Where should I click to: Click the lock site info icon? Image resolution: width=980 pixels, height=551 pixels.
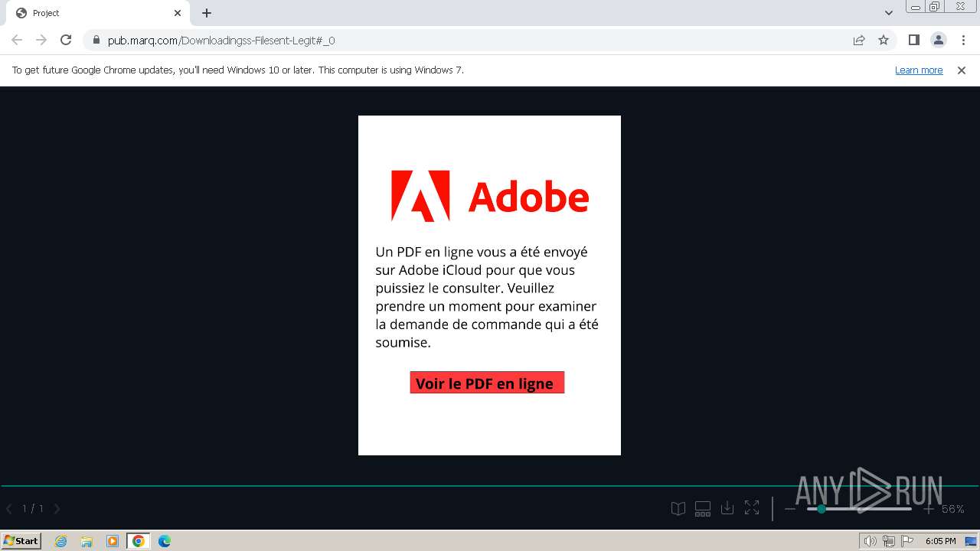point(96,40)
